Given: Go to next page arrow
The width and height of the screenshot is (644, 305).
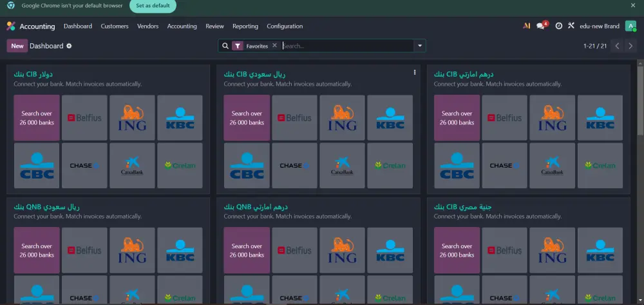Looking at the screenshot, I should point(630,46).
